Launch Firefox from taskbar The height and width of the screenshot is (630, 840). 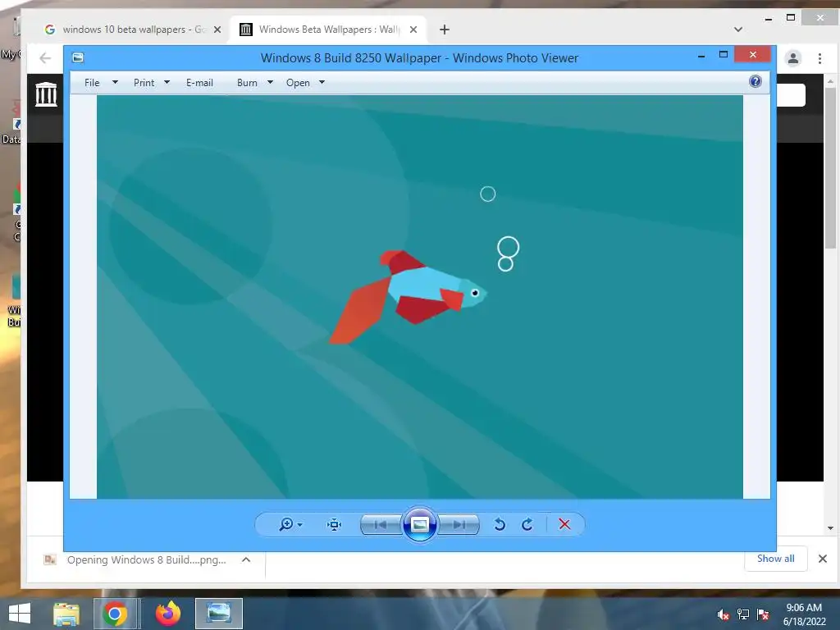click(167, 614)
